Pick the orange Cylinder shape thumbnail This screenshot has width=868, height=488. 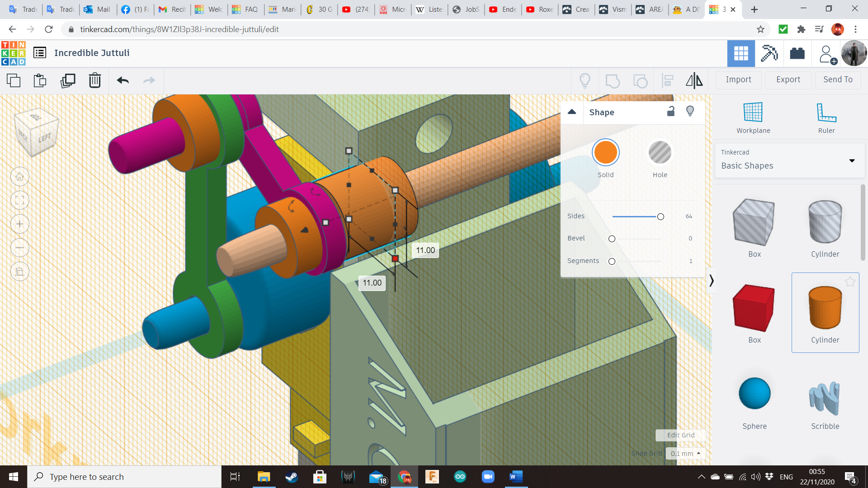point(825,308)
